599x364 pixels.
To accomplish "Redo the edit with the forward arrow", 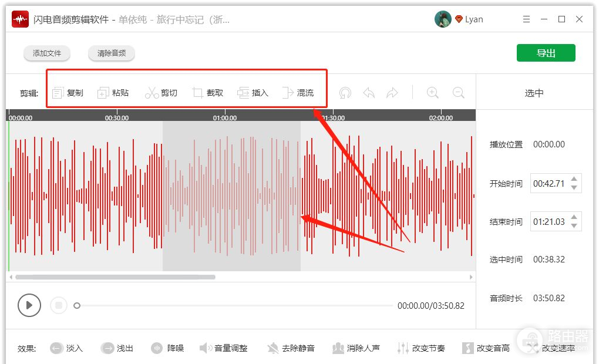I will (x=392, y=93).
